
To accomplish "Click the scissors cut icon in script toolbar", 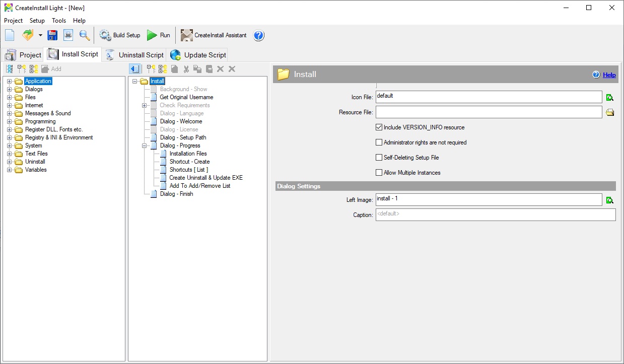I will pyautogui.click(x=186, y=69).
